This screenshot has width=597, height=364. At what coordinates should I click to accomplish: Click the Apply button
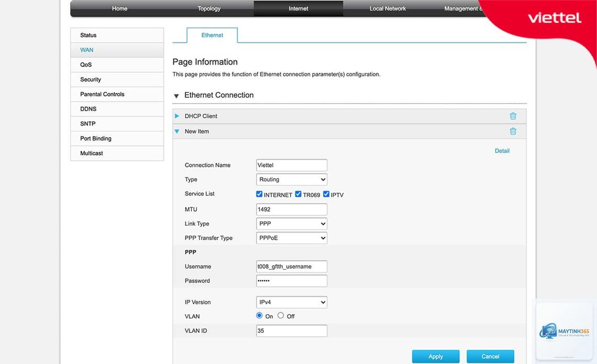(436, 356)
